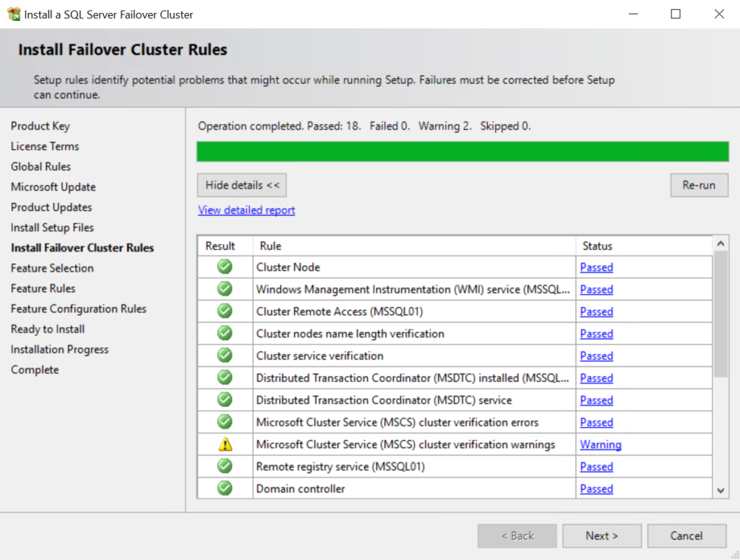740x560 pixels.
Task: Open the Warning status link
Action: (x=601, y=444)
